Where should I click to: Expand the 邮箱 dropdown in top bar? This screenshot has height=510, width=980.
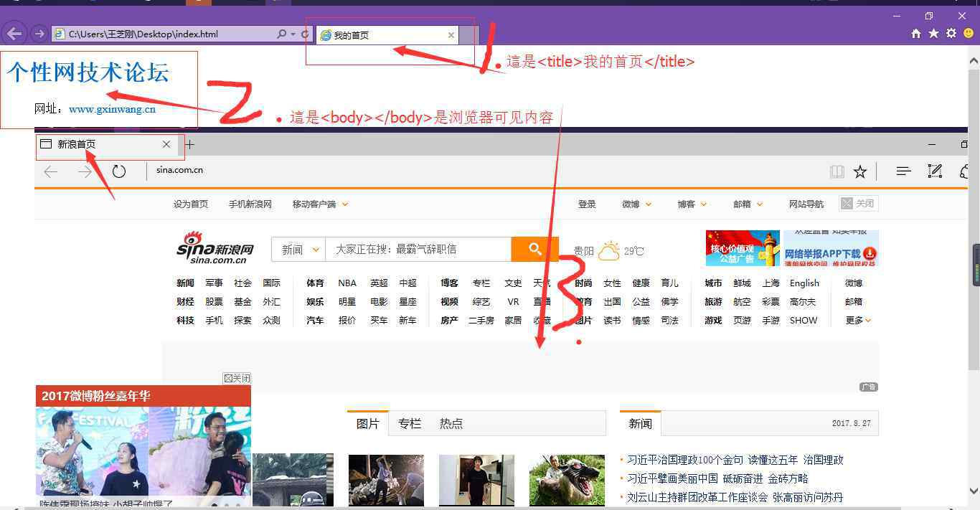[748, 204]
